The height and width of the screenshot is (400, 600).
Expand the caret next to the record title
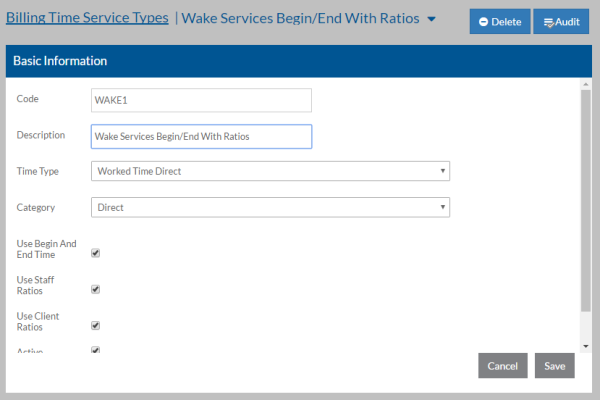click(431, 19)
